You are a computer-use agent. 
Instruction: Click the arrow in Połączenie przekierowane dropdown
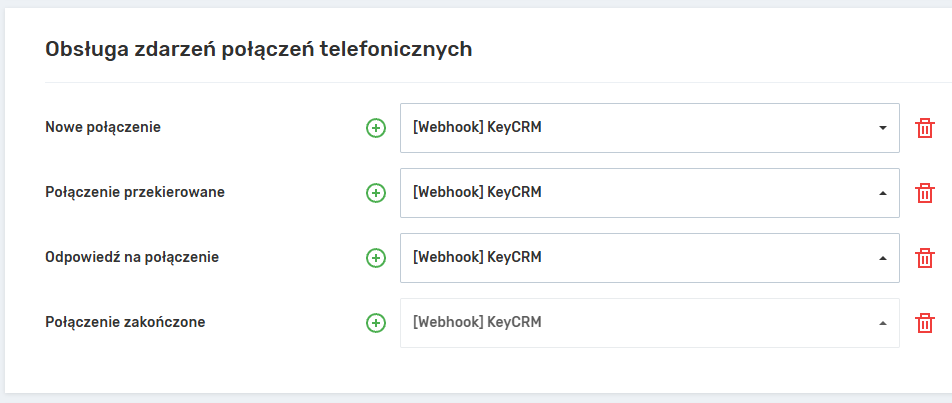(882, 193)
